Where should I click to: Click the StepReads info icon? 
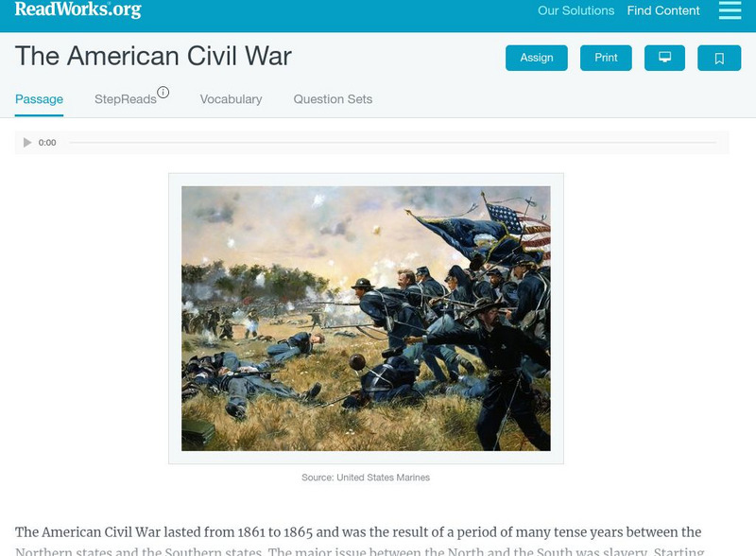coord(163,92)
